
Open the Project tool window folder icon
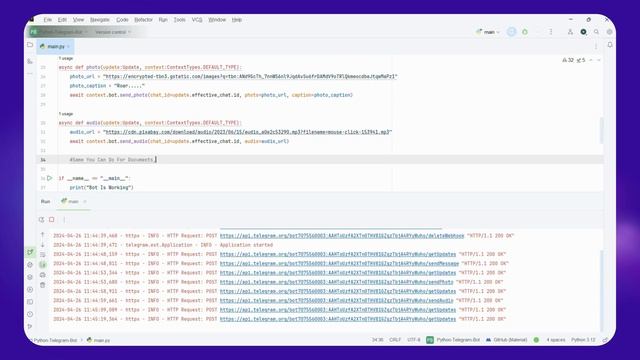point(30,45)
